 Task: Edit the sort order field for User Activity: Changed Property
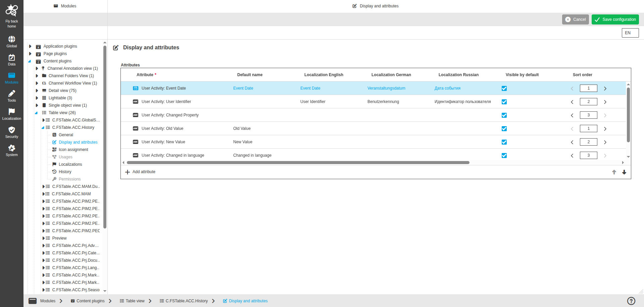click(x=588, y=115)
